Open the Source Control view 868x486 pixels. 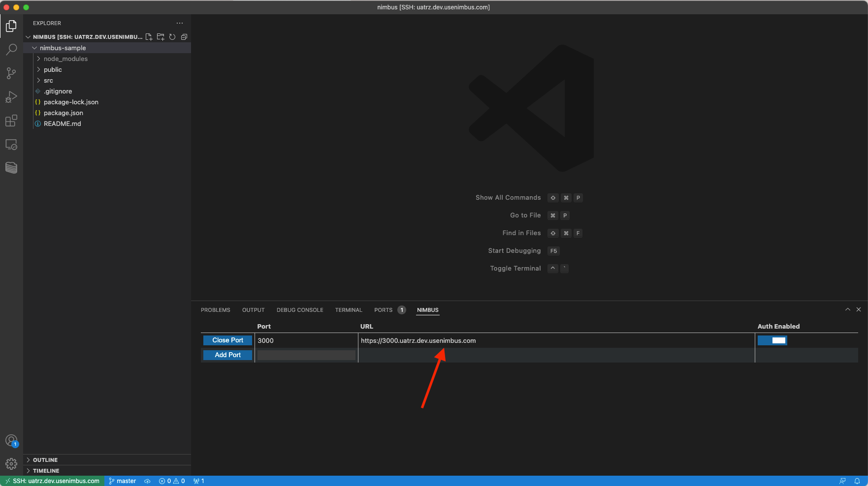[x=11, y=73]
